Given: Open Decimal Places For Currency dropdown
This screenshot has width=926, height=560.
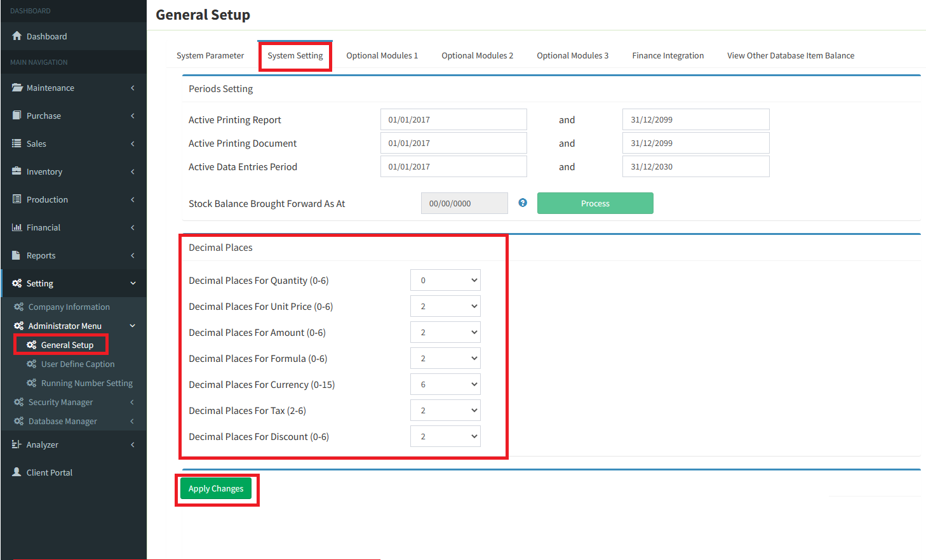Looking at the screenshot, I should pos(445,384).
